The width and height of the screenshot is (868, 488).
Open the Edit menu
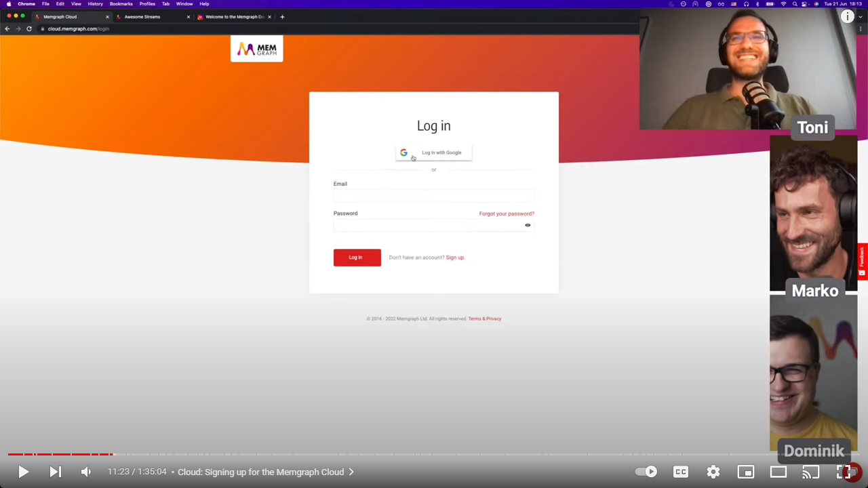tap(60, 3)
